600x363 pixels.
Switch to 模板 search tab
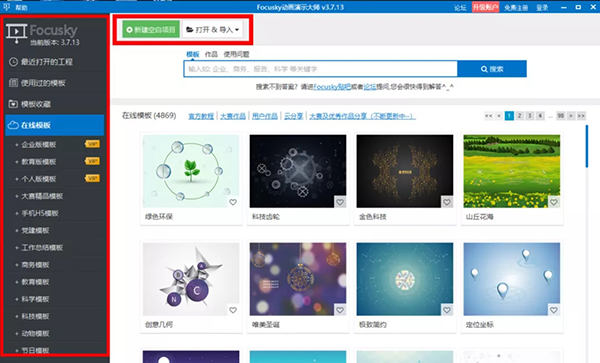[192, 54]
